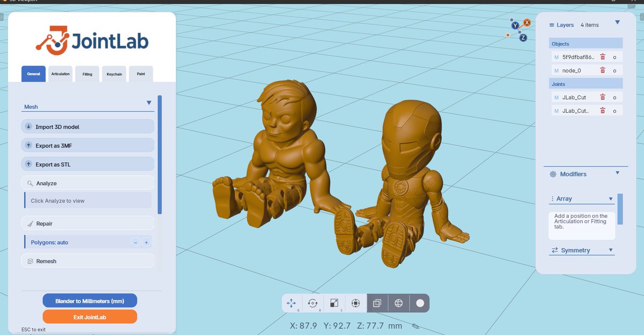Click the pencil icon beside the coordinates
The height and width of the screenshot is (335, 644).
coord(415,326)
